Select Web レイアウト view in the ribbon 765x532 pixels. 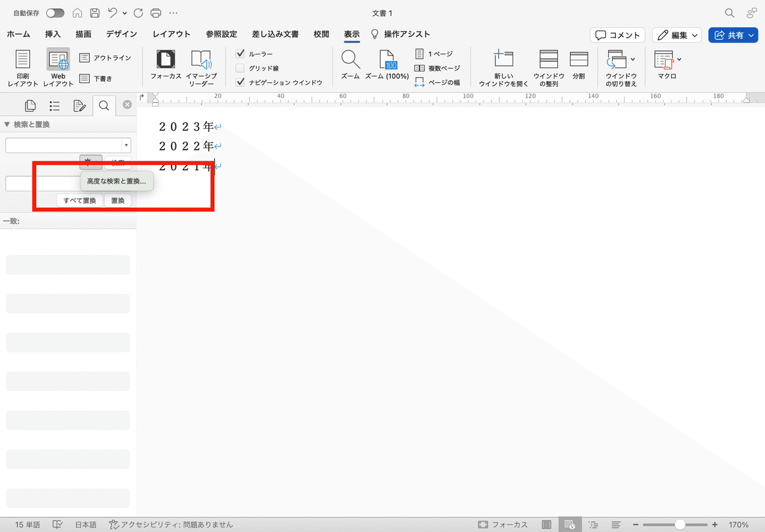pyautogui.click(x=58, y=68)
